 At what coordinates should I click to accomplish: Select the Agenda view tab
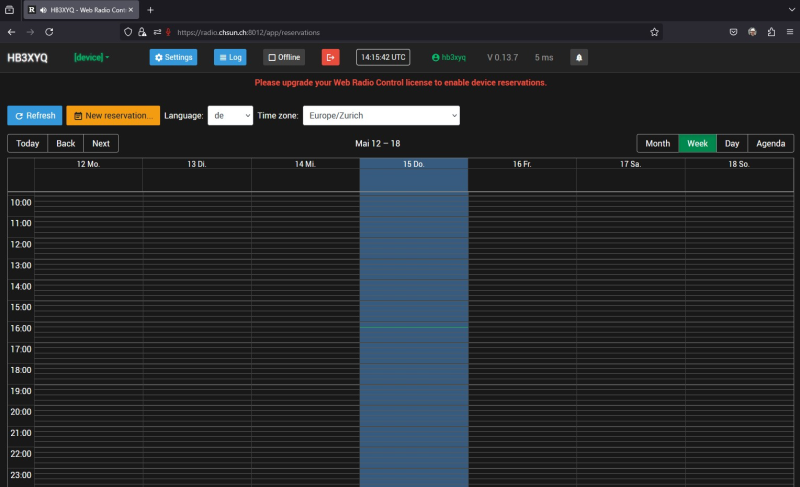(x=770, y=143)
